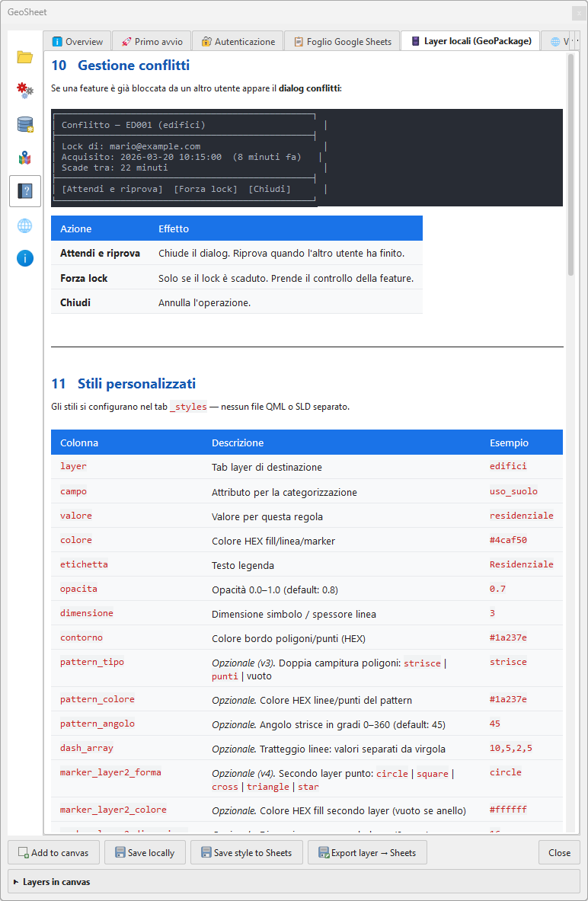This screenshot has width=588, height=901.
Task: Click the valore column name cell
Action: pos(76,516)
